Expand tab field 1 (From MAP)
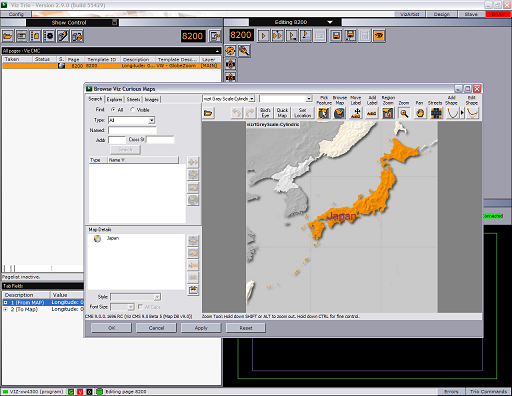Screen dimensions: 512x396 pyautogui.click(x=5, y=302)
